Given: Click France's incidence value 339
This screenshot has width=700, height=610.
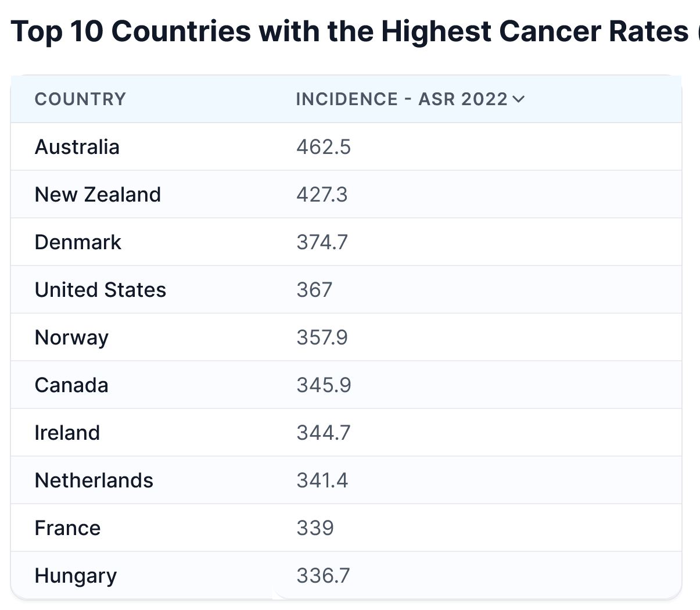Looking at the screenshot, I should click(x=315, y=528).
